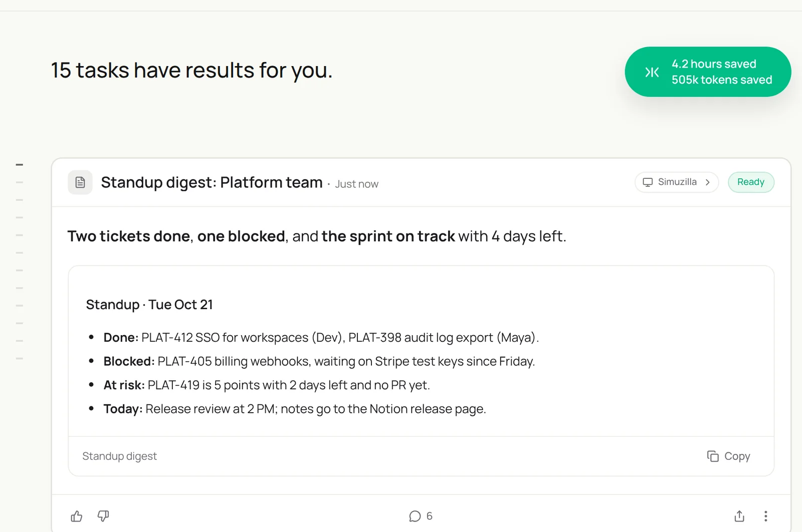Click the 'Standup · Tue Oct 21' heading
Screen dimensions: 802x532
149,305
